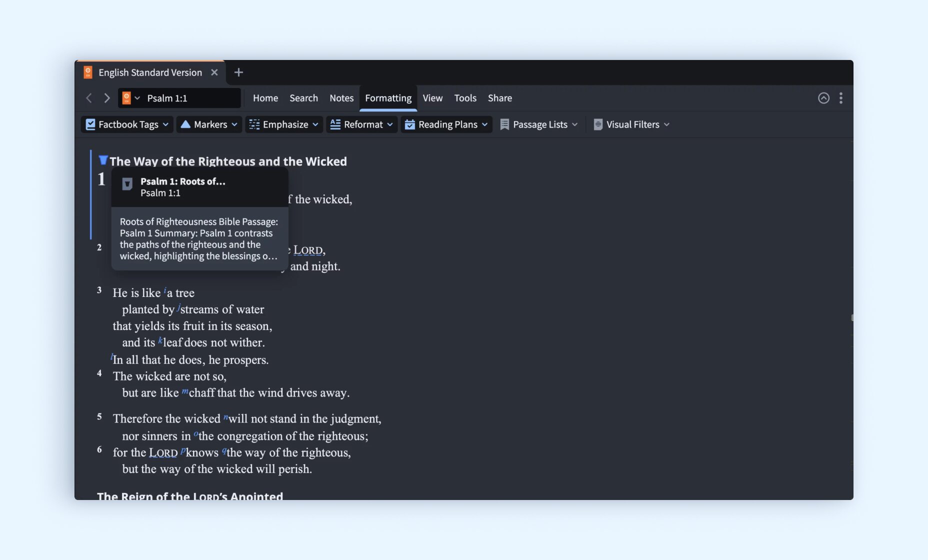Expand the Emphasize dropdown arrow
Image resolution: width=928 pixels, height=560 pixels.
pos(315,124)
